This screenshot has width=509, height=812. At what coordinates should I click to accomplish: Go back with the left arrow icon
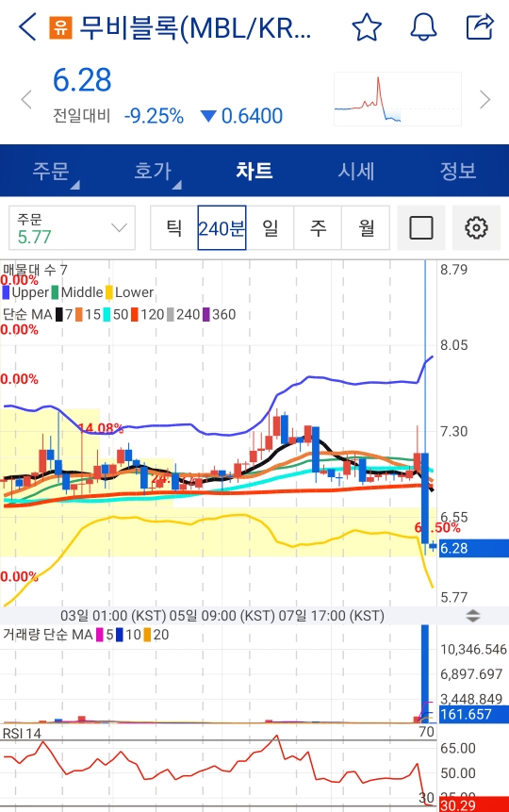coord(27,27)
